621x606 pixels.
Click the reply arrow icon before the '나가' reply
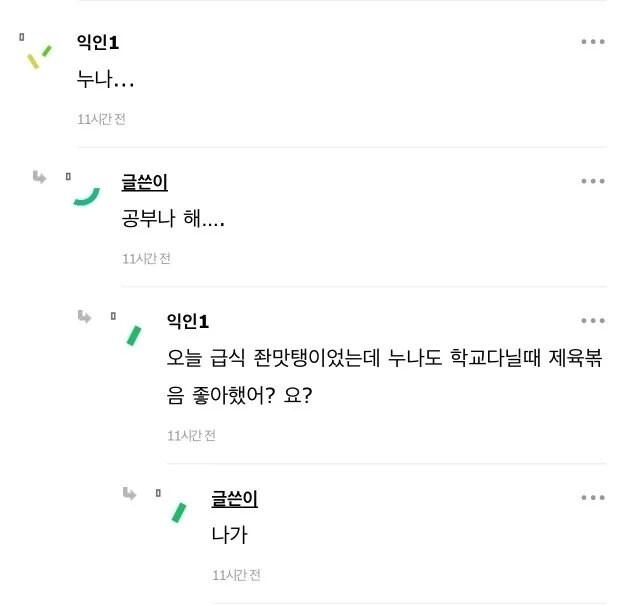(x=129, y=494)
